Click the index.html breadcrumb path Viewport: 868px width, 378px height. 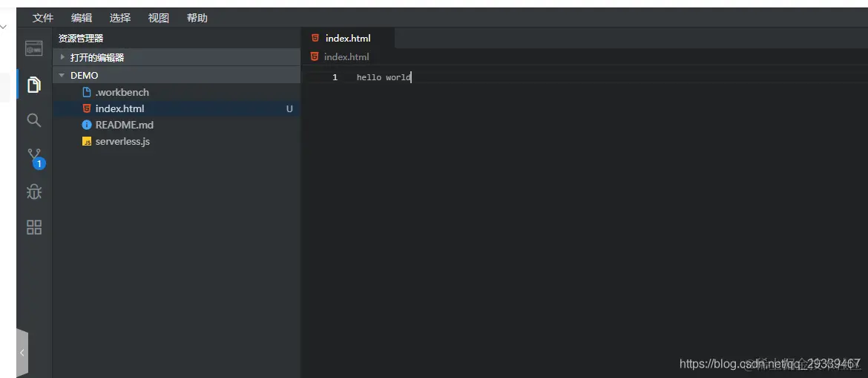click(x=346, y=56)
